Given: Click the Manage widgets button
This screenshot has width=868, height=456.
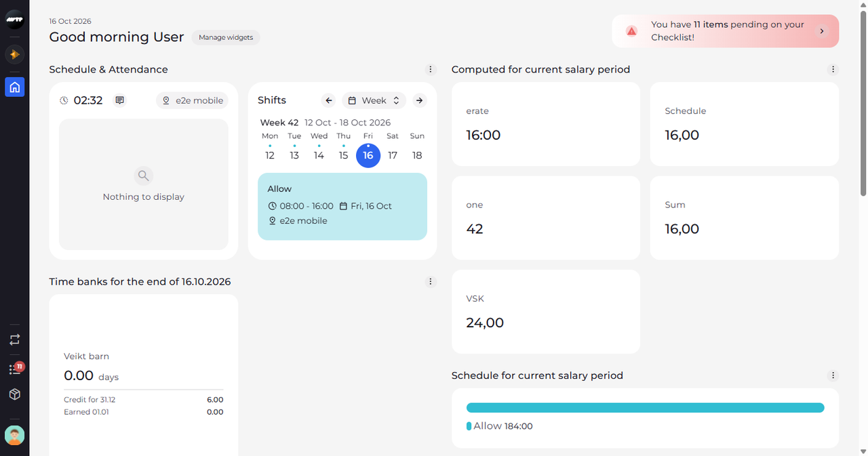Looking at the screenshot, I should (x=226, y=37).
